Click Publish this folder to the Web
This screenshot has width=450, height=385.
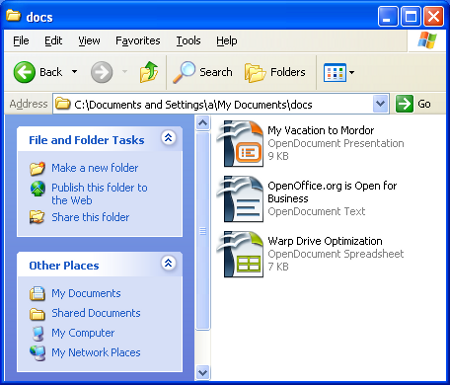point(99,194)
